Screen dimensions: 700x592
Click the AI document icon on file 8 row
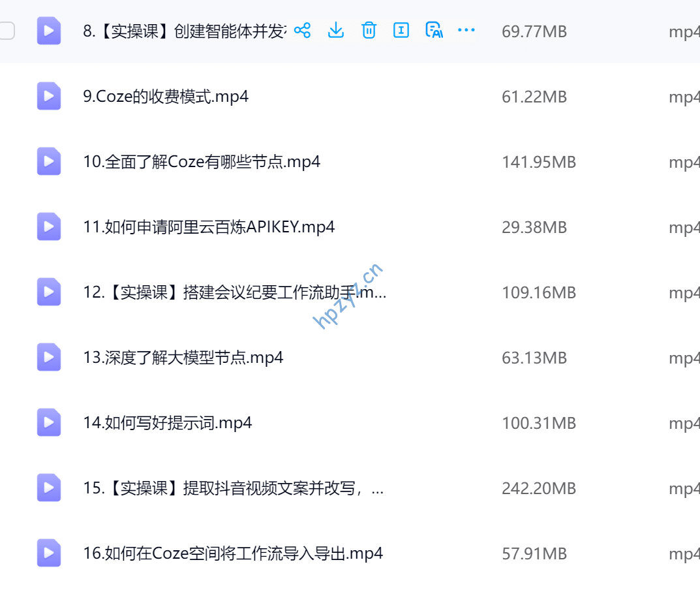(x=434, y=31)
